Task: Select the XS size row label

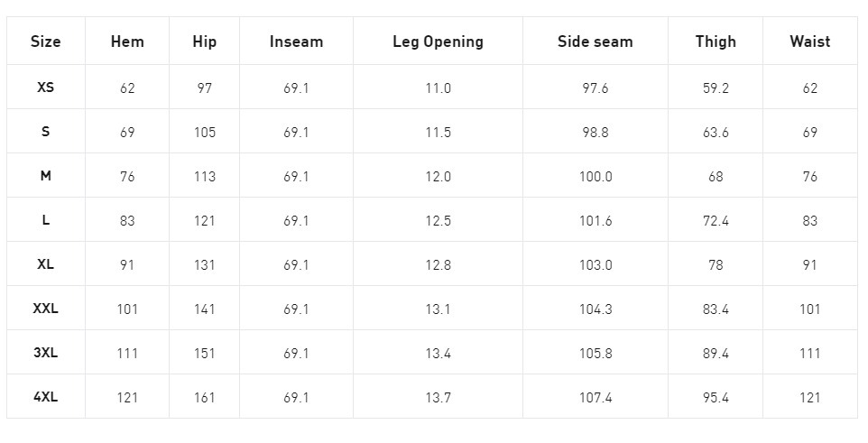Action: point(45,88)
